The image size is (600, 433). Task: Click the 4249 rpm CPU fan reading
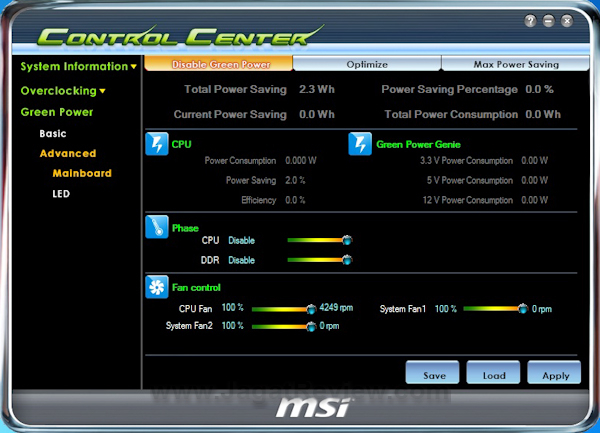pyautogui.click(x=336, y=308)
